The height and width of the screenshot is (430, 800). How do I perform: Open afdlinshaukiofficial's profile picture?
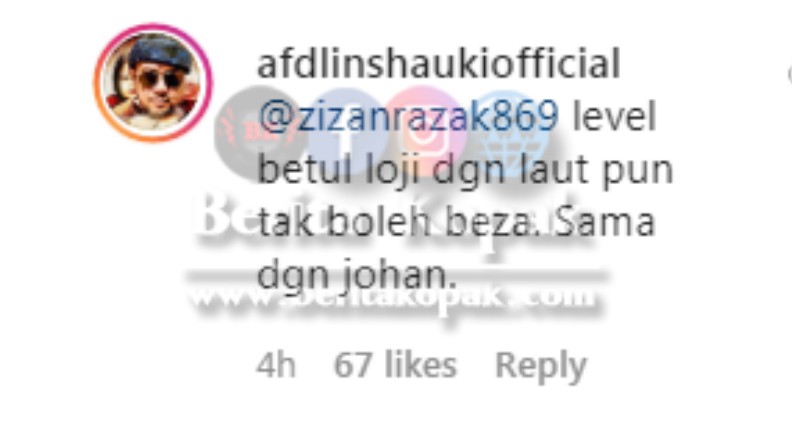click(153, 83)
